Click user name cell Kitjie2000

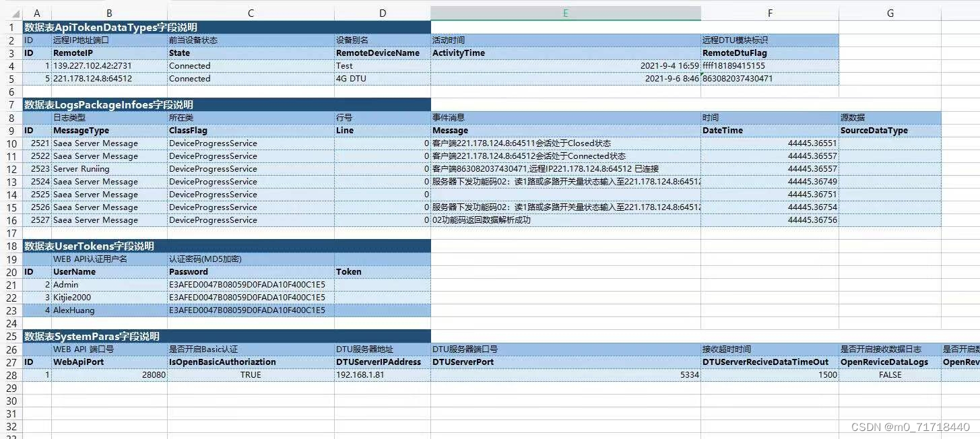coord(109,298)
